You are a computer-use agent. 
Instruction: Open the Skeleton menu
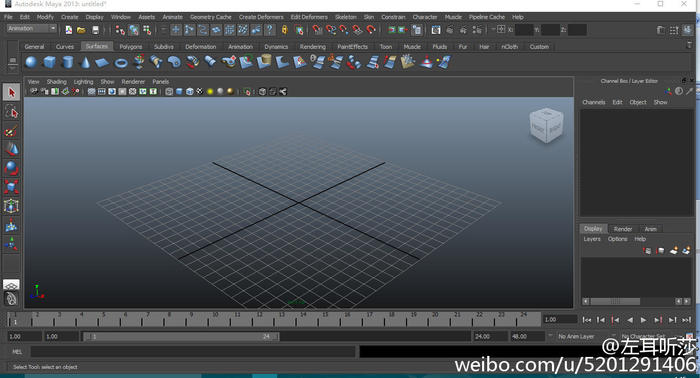pyautogui.click(x=346, y=17)
